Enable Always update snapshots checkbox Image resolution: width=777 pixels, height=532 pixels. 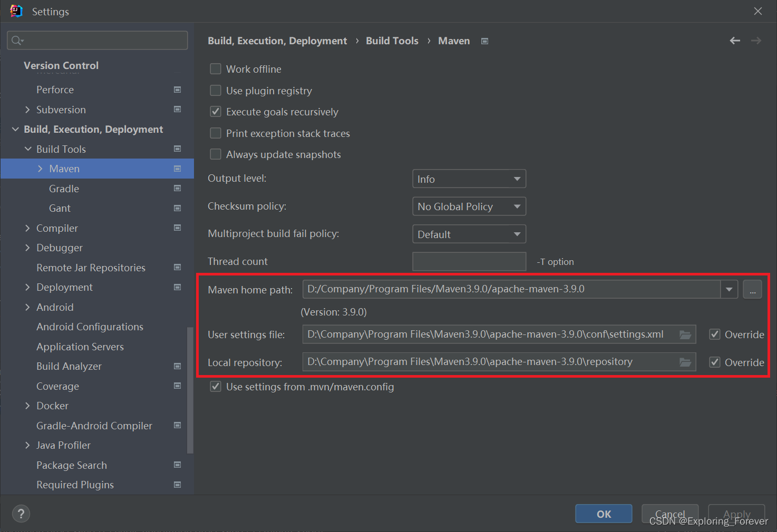click(216, 154)
